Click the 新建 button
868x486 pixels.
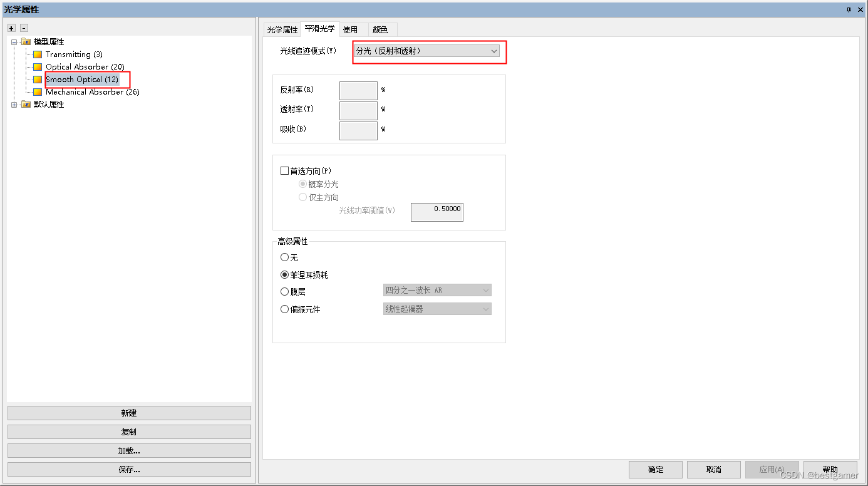(x=129, y=413)
